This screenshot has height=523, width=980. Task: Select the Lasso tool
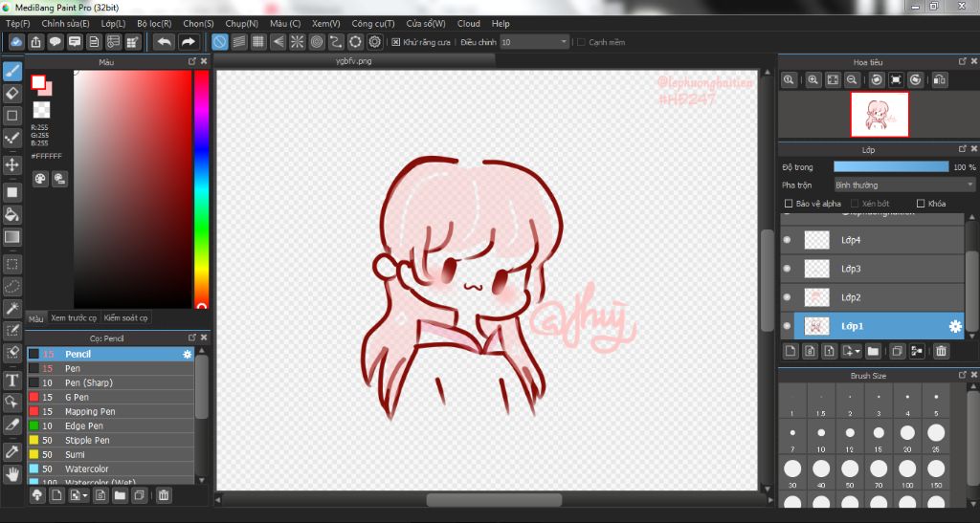pos(11,287)
